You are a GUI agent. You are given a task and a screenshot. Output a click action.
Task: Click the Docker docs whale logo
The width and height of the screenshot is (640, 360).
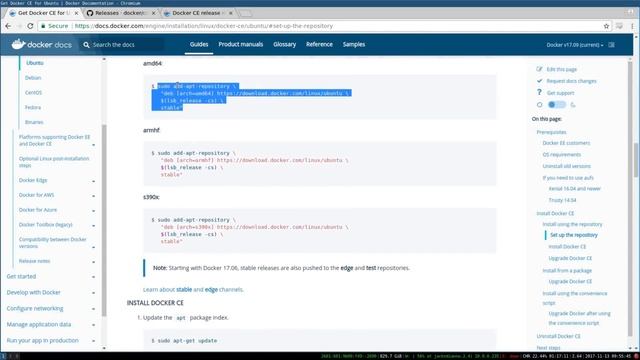(x=18, y=44)
